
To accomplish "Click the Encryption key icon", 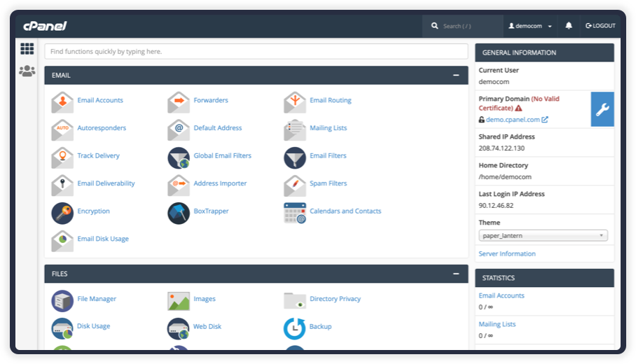I will pyautogui.click(x=62, y=213).
